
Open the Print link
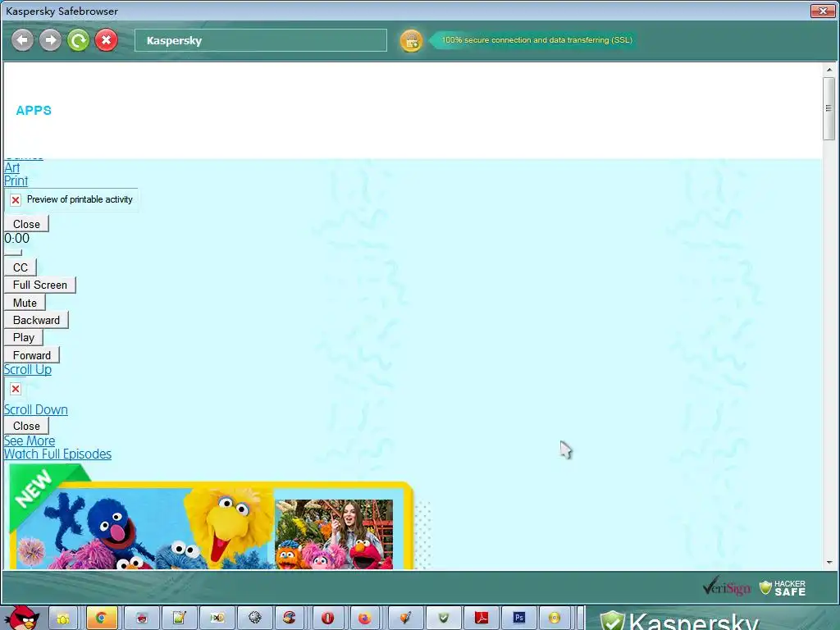coord(16,181)
